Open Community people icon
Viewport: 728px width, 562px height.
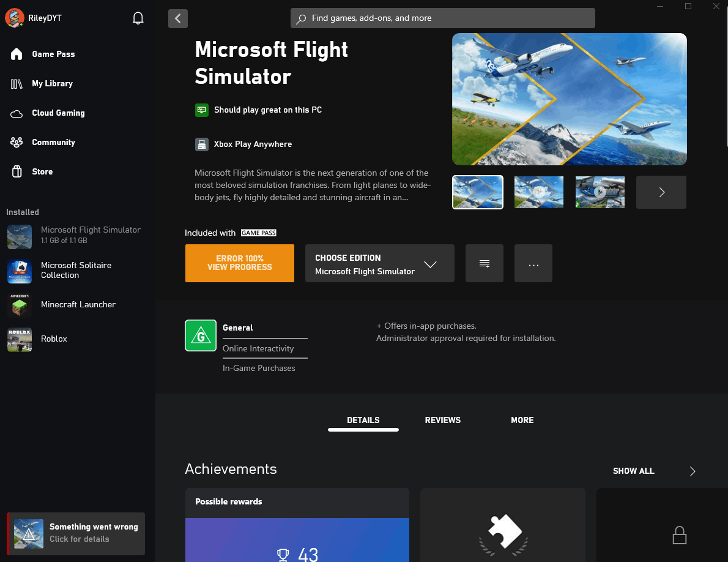[17, 142]
